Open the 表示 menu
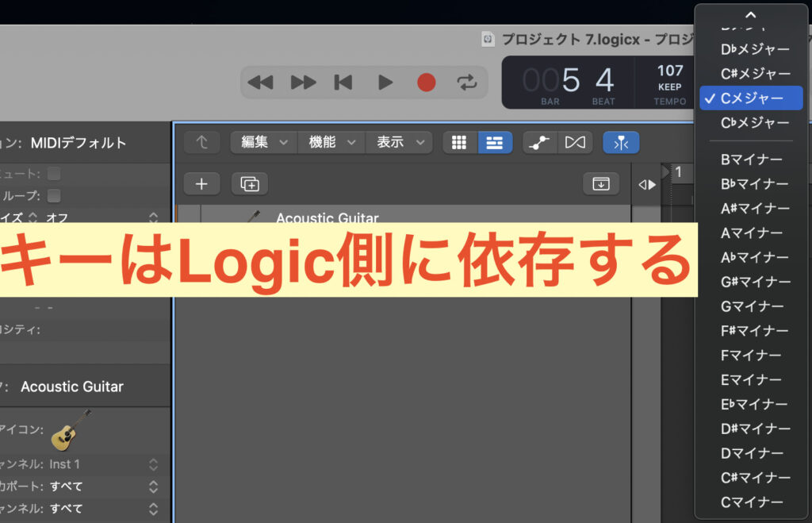812x523 pixels. 399,142
